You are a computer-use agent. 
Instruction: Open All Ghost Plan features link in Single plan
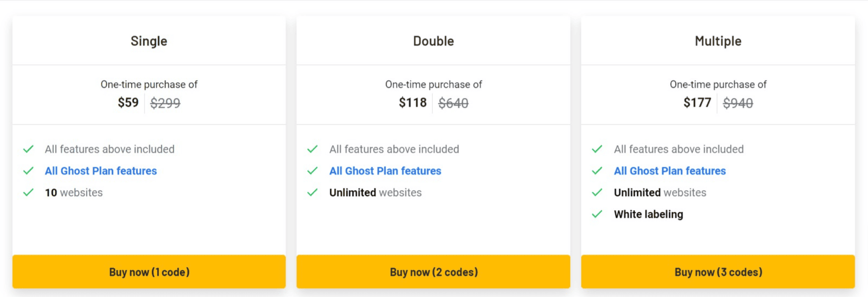[101, 171]
